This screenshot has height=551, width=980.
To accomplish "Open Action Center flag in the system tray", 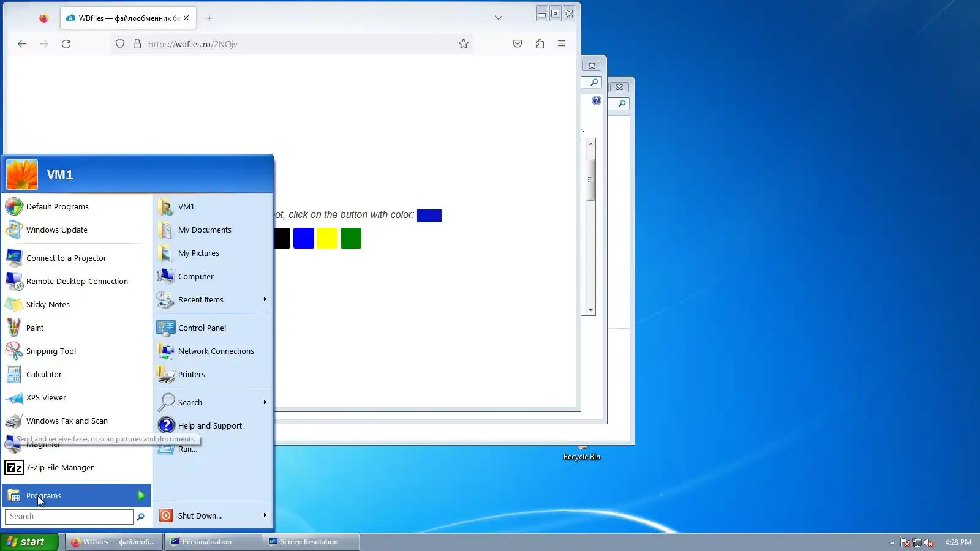I will click(x=905, y=542).
